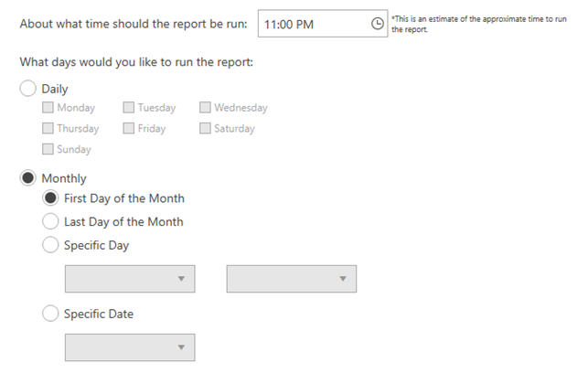Open the Specific Date dropdown
Image resolution: width=588 pixels, height=384 pixels.
130,347
